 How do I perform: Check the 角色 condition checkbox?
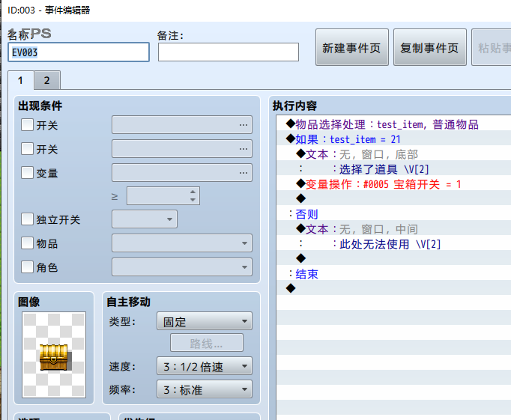27,267
